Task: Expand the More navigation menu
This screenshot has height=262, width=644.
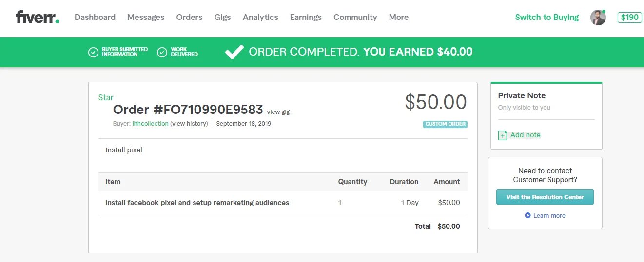Action: [398, 18]
